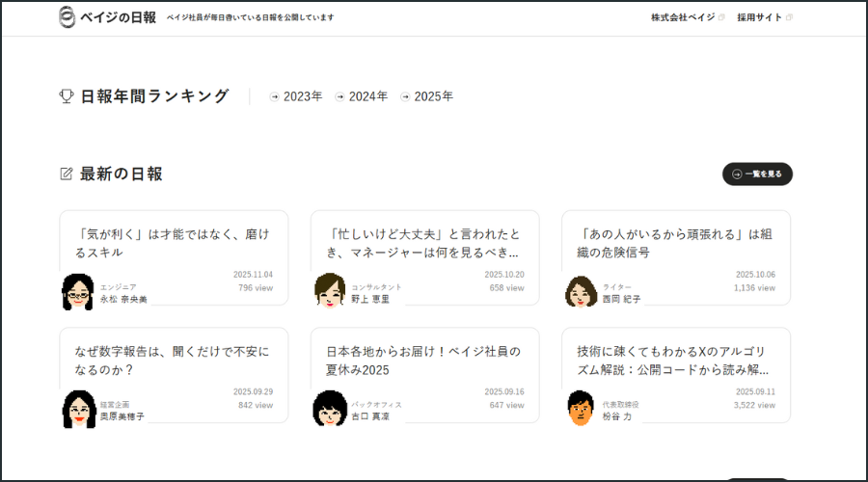Click avatar of 枌谷 力
Image resolution: width=868 pixels, height=482 pixels.
[x=581, y=408]
